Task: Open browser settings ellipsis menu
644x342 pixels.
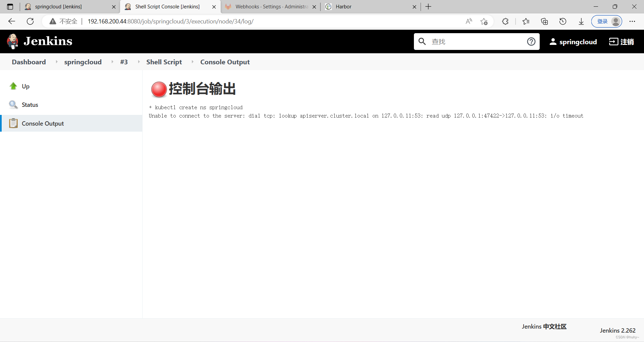Action: (x=632, y=21)
